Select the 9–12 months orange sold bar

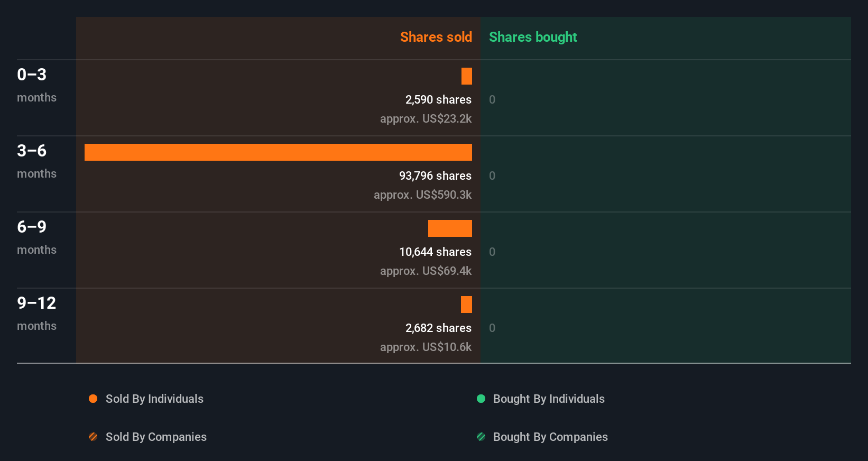click(466, 305)
